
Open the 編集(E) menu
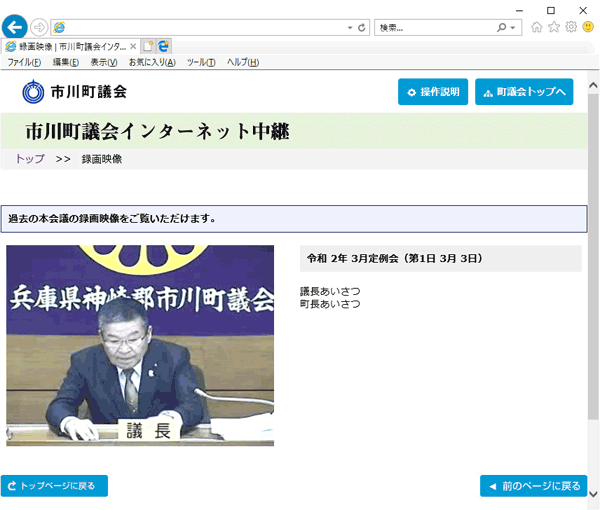[x=66, y=62]
